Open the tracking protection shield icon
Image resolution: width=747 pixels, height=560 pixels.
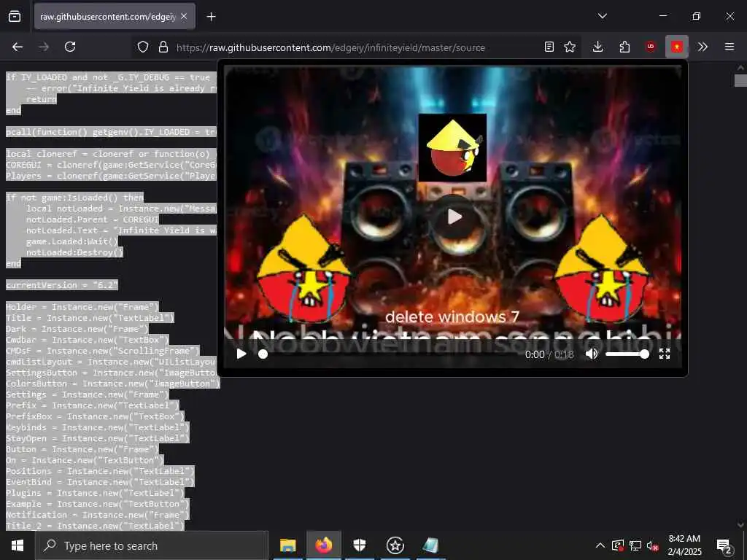pos(143,47)
